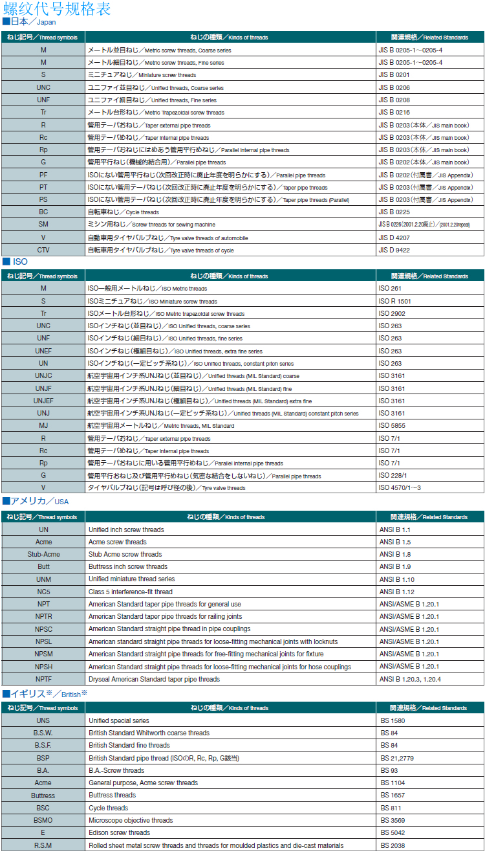485x868 pixels.
Task: Click the 'ANSI B 1.20.3, 1.20.4' cell
Action: (x=430, y=679)
